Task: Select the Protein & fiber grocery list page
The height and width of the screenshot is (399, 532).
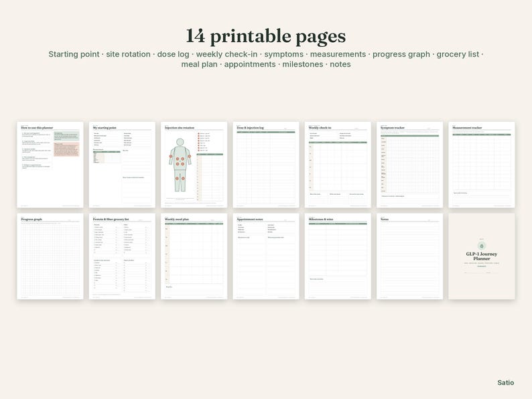Action: (122, 256)
